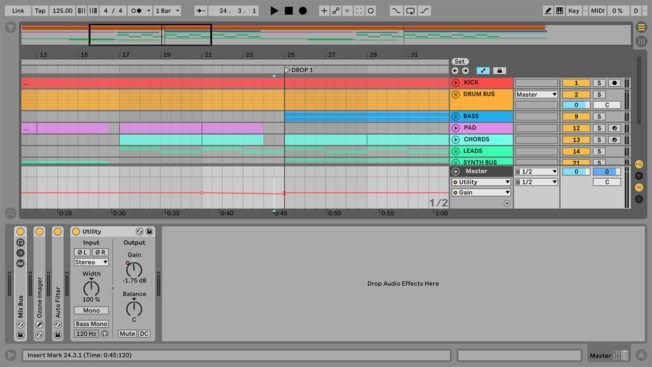Enable MIDI map mode
This screenshot has height=367, width=652.
coord(598,11)
